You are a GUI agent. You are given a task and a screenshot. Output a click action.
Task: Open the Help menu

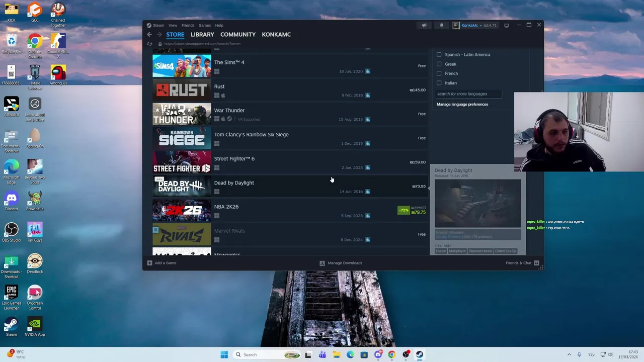tap(219, 25)
